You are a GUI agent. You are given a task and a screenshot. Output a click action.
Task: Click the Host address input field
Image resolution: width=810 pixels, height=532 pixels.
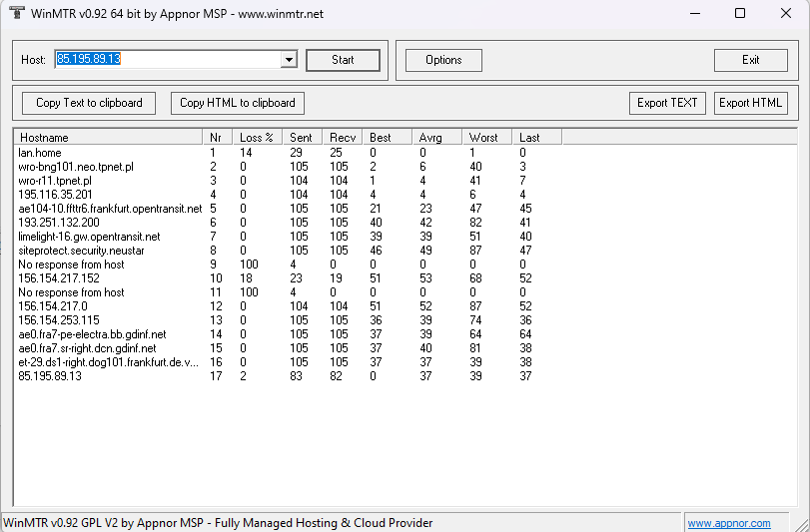pyautogui.click(x=168, y=60)
